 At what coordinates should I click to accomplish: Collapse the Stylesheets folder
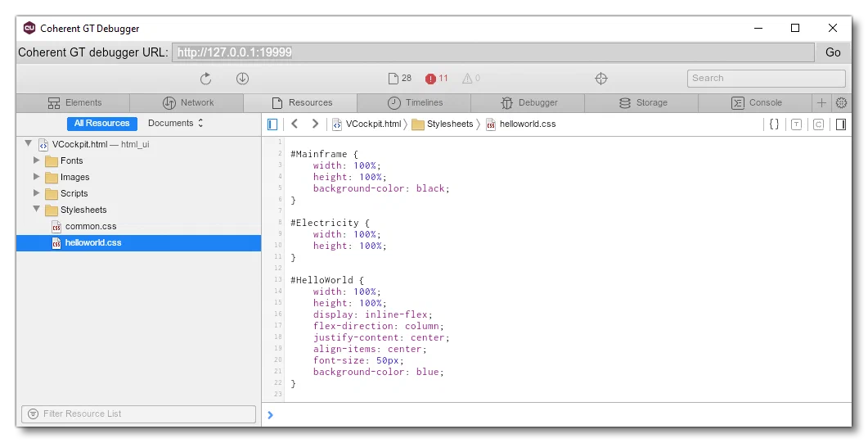click(37, 210)
